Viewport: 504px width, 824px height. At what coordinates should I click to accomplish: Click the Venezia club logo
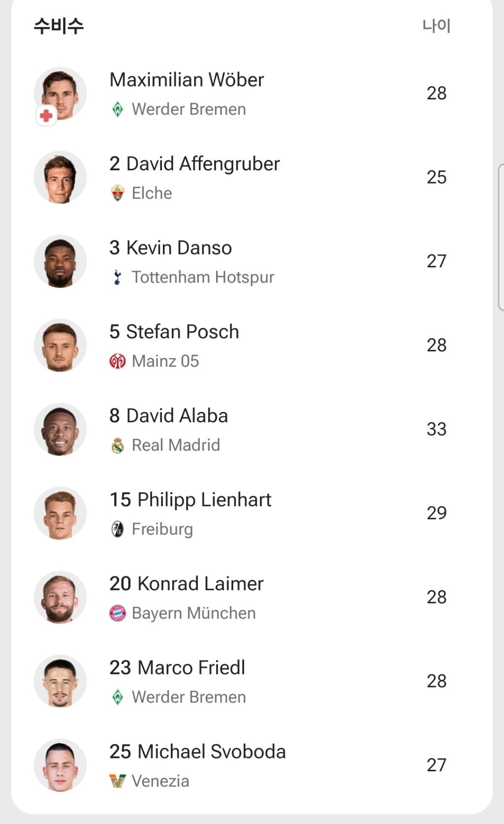pos(118,781)
